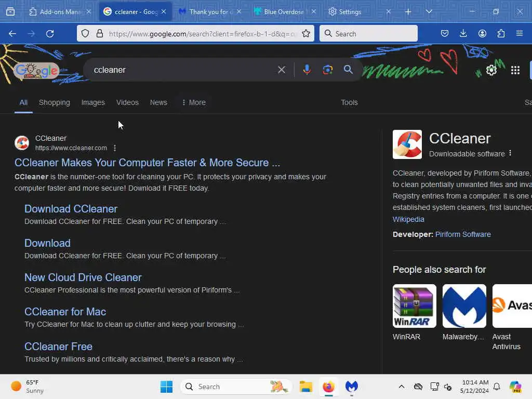Search by voice microphone icon
This screenshot has height=399, width=532.
point(307,70)
